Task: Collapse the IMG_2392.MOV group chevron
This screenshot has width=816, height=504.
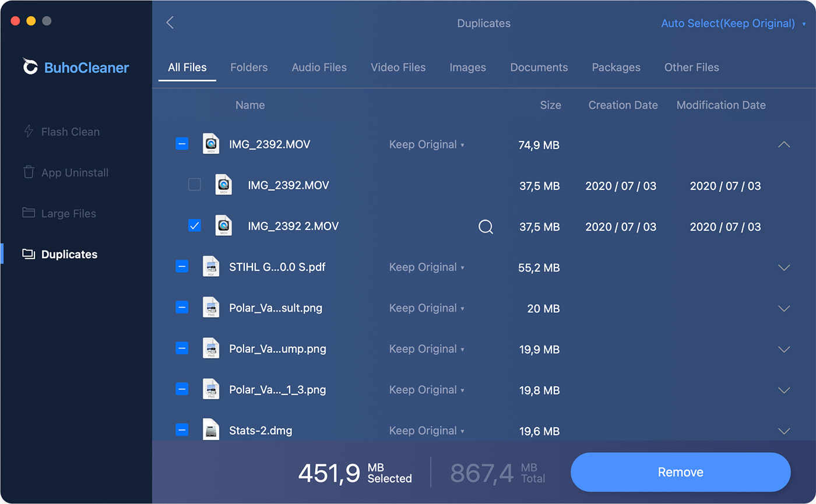Action: (x=784, y=144)
